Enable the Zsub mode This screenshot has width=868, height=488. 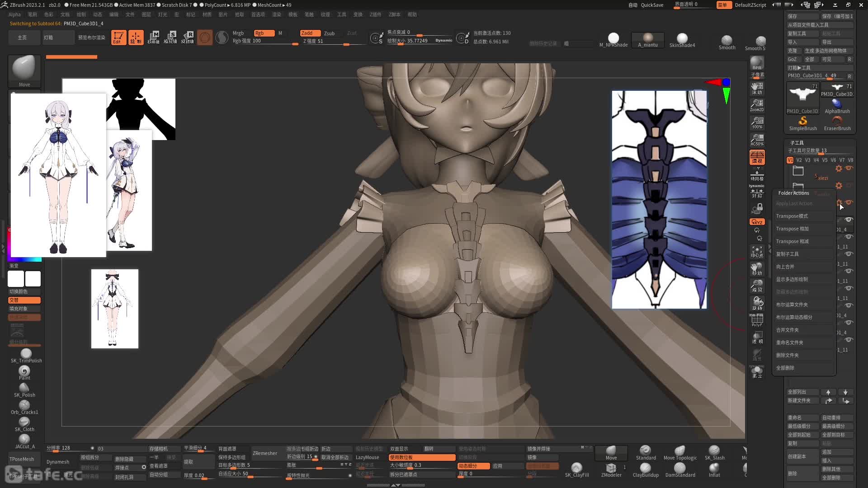tap(330, 33)
